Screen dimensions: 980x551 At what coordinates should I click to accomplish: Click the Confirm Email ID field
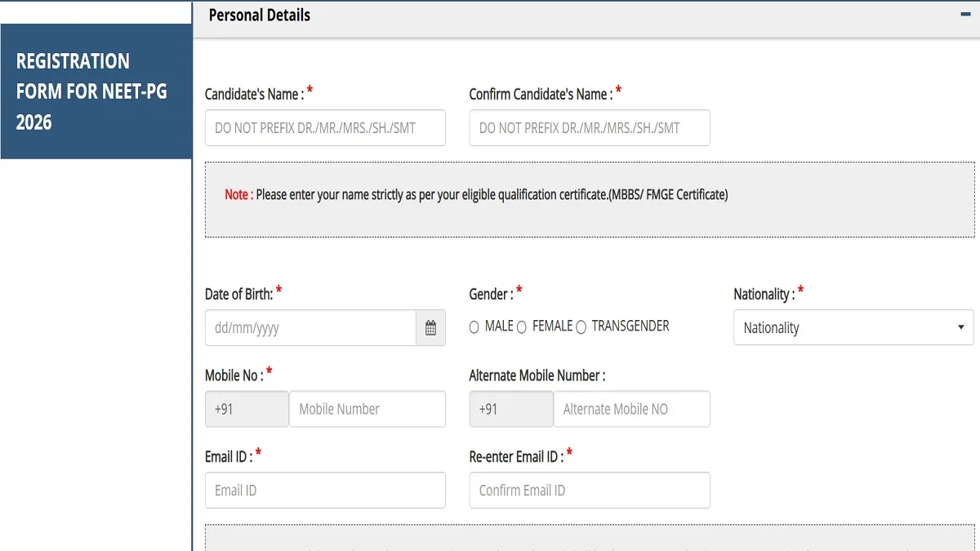(590, 490)
